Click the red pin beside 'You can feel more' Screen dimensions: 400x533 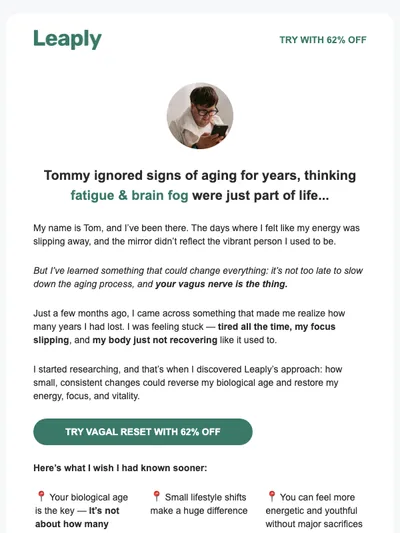pyautogui.click(x=272, y=496)
